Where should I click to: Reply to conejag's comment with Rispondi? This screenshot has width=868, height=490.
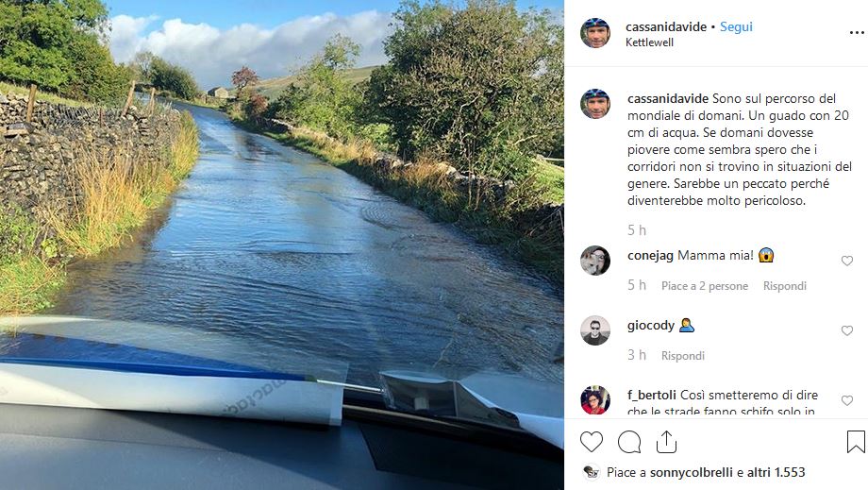pyautogui.click(x=784, y=286)
